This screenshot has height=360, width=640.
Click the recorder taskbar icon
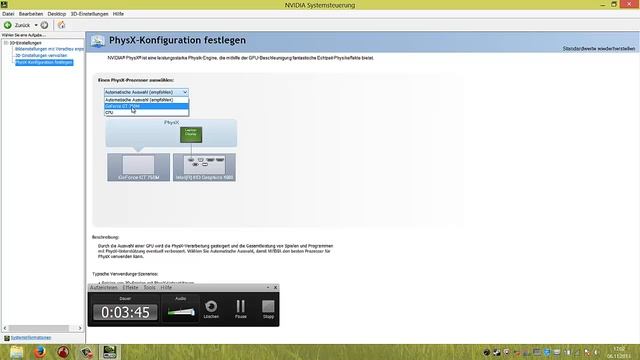[x=86, y=352]
